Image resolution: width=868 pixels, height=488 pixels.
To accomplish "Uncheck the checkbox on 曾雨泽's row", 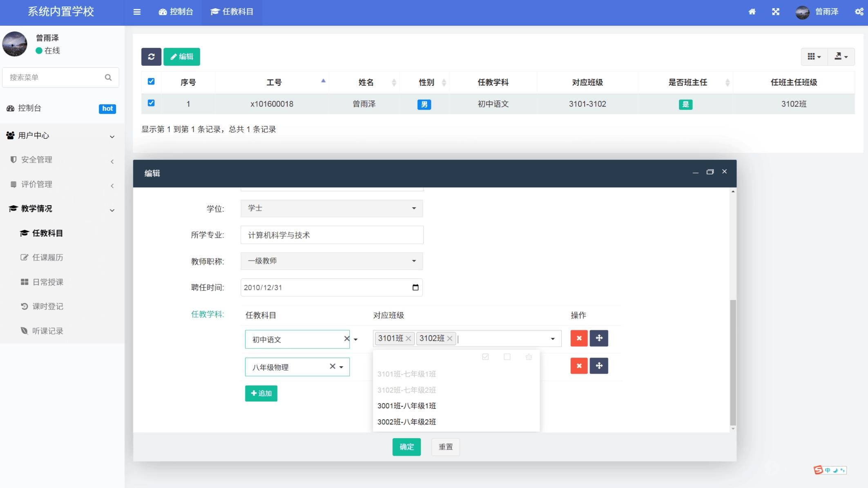I will [x=151, y=103].
